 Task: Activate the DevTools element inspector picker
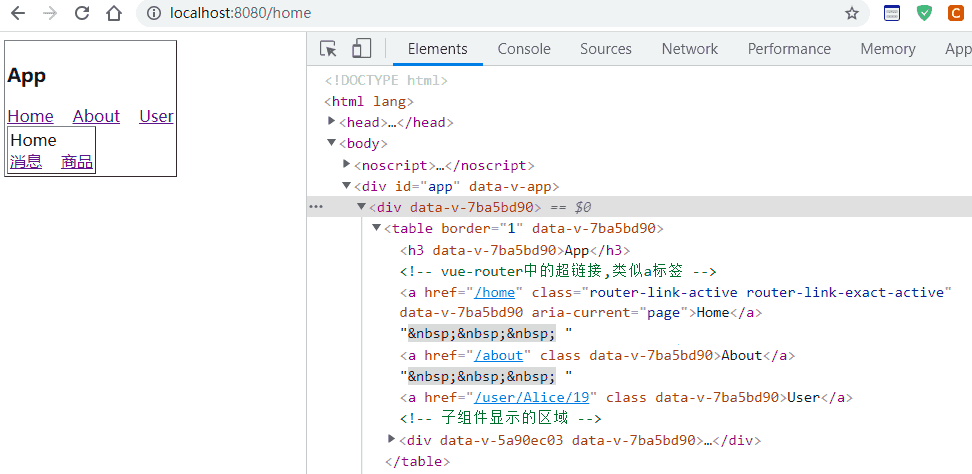(328, 49)
